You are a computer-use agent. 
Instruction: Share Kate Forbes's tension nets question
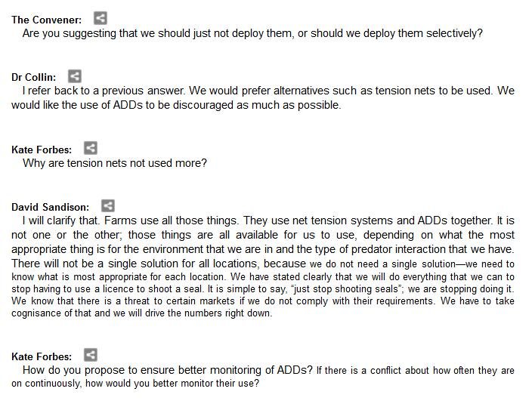point(90,149)
